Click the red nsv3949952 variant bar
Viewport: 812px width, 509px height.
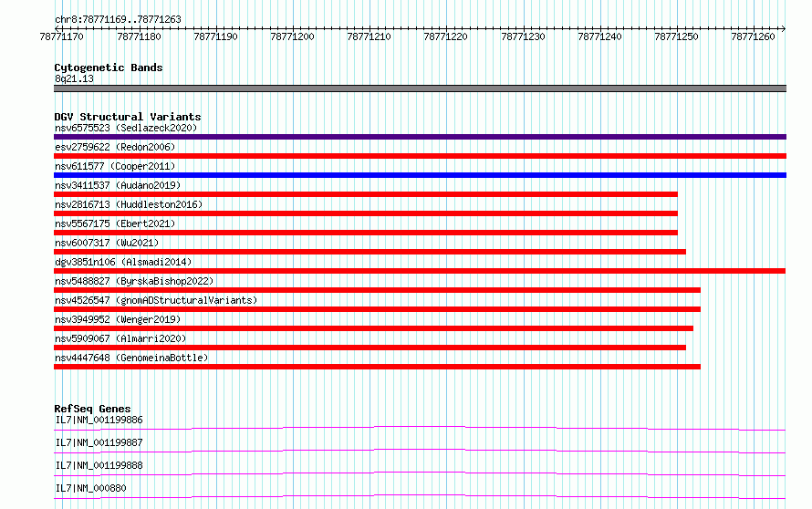pos(373,328)
